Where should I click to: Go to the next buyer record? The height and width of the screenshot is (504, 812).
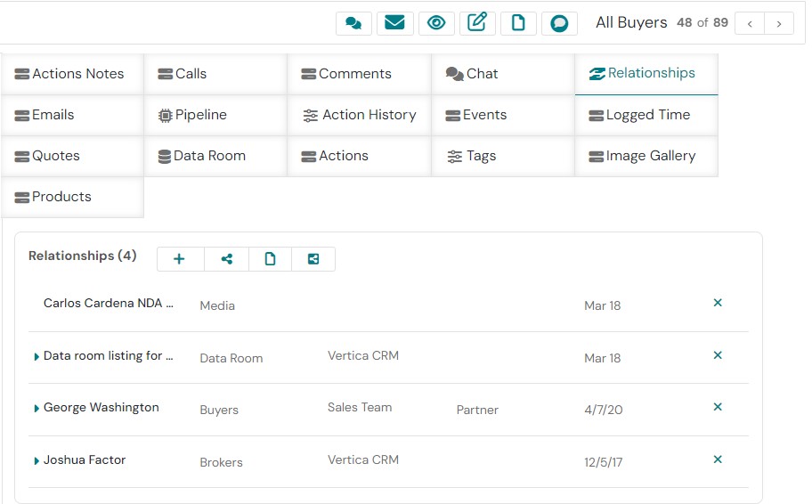point(779,23)
